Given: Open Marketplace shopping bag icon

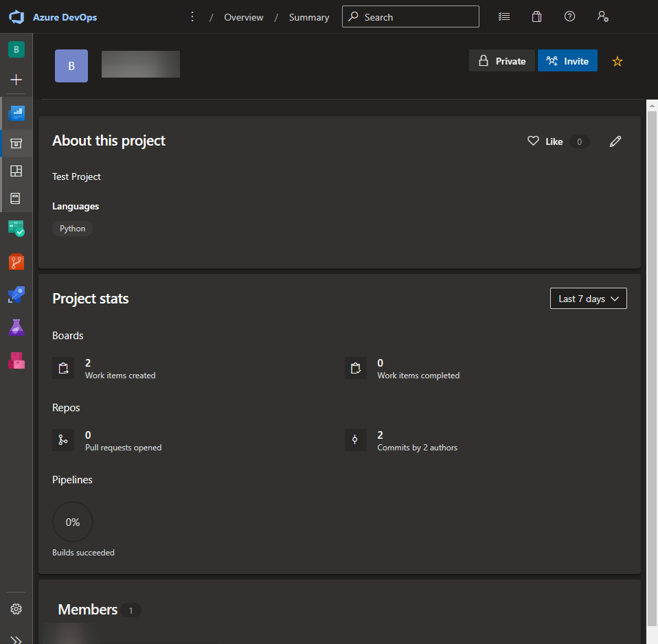Looking at the screenshot, I should pyautogui.click(x=536, y=16).
